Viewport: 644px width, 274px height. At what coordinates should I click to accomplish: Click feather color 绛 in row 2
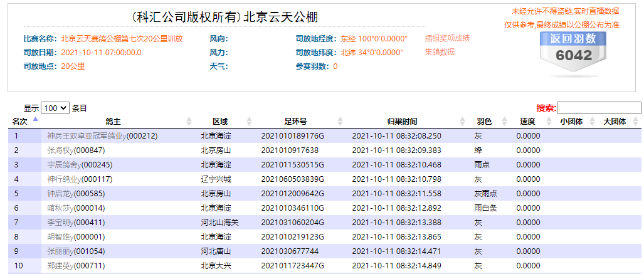[478, 150]
